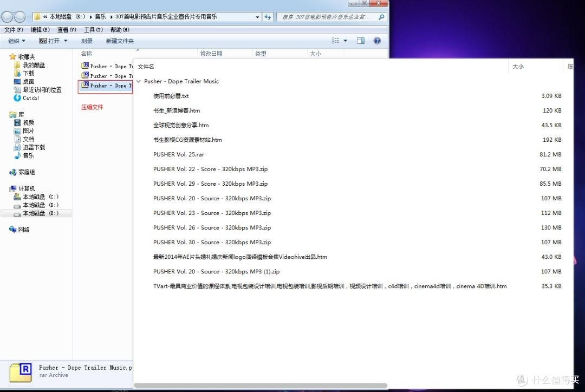The width and height of the screenshot is (585, 392).
Task: Click the change view icon
Action: pos(335,41)
